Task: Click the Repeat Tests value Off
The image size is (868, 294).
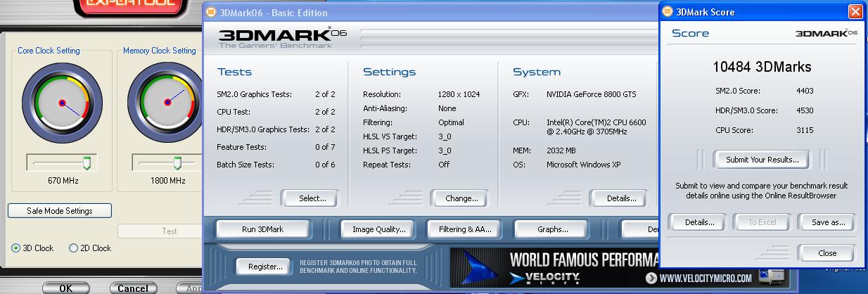Action: click(x=444, y=165)
